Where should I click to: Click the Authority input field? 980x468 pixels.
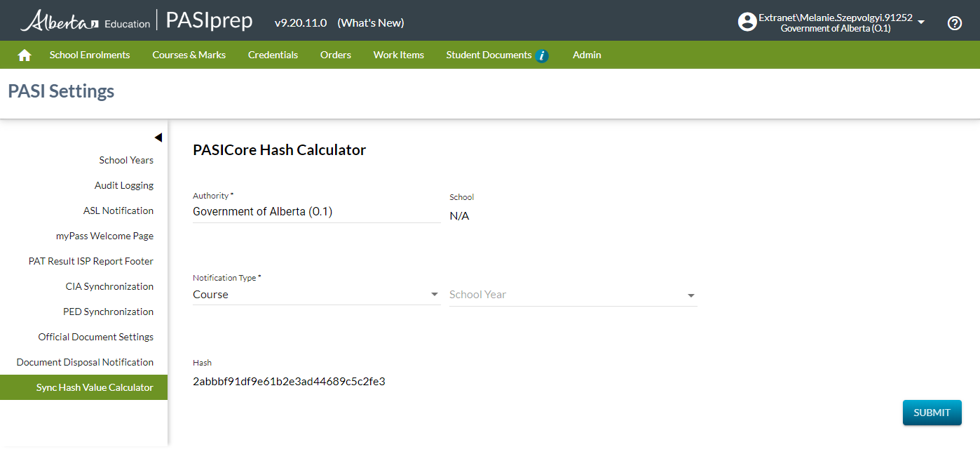click(316, 212)
